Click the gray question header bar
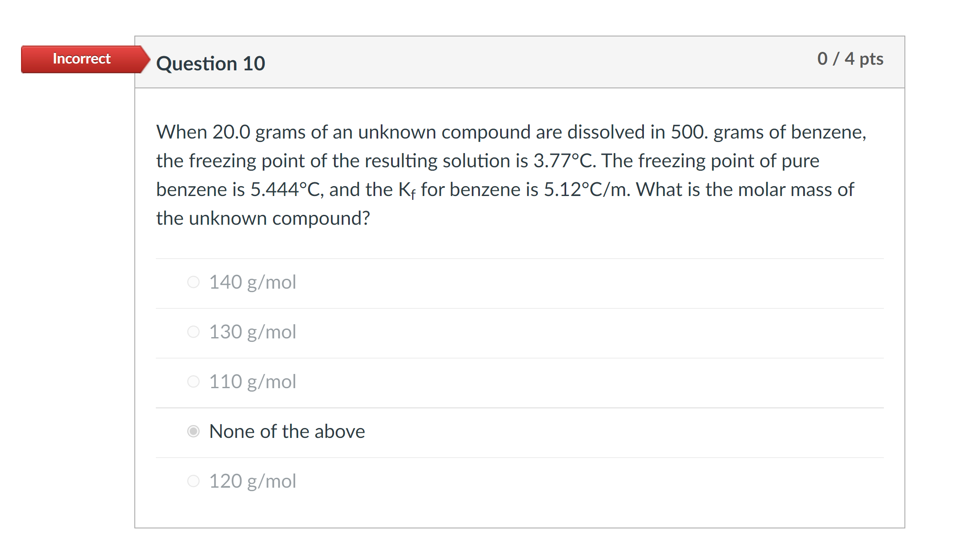The width and height of the screenshot is (980, 546). pos(558,63)
